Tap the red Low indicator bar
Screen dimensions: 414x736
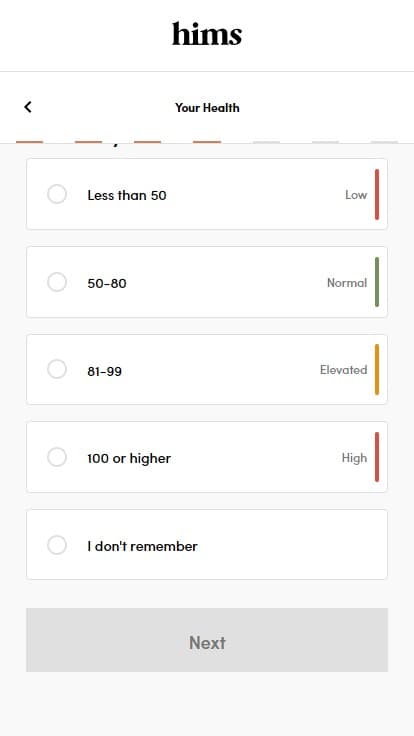(377, 194)
